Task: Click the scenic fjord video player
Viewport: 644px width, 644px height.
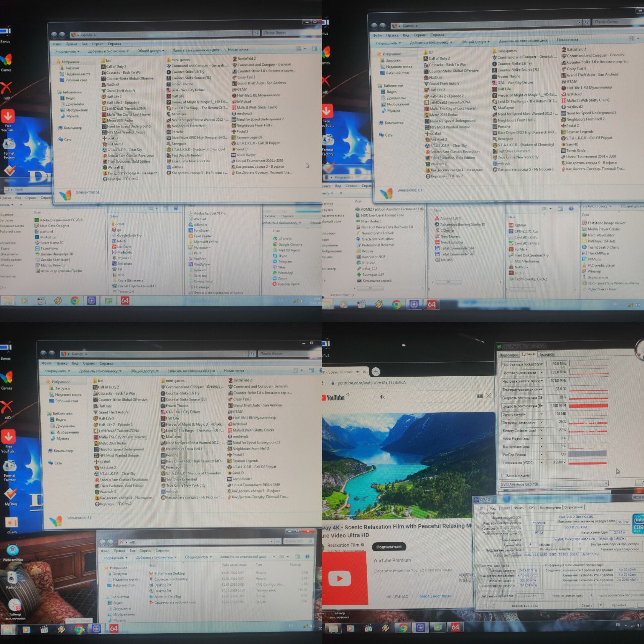Action: pos(408,466)
